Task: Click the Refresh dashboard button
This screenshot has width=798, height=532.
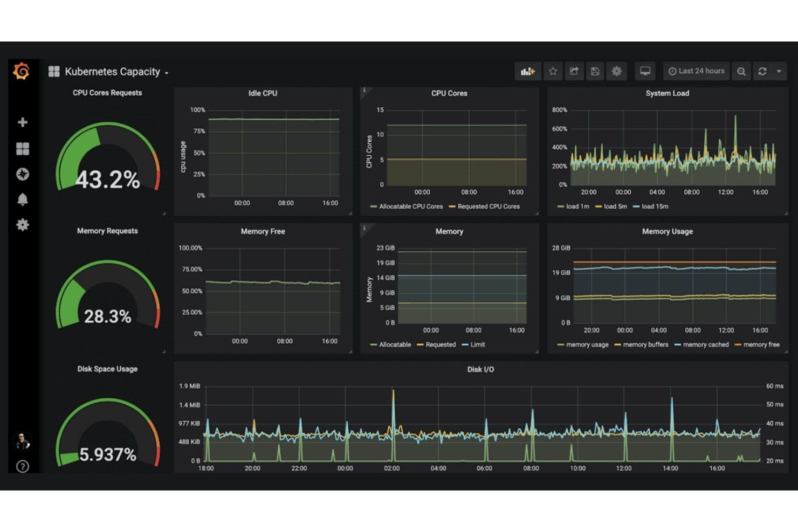Action: (762, 71)
